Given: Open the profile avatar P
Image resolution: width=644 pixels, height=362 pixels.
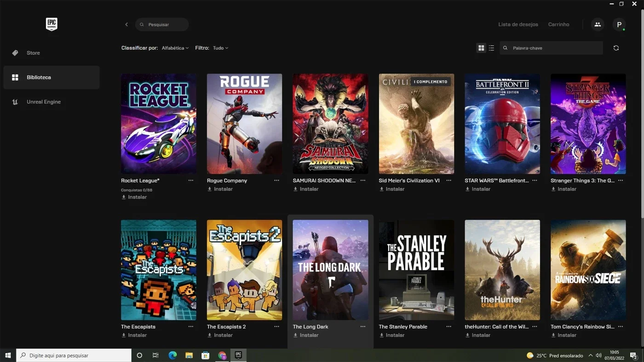Looking at the screenshot, I should click(x=619, y=24).
